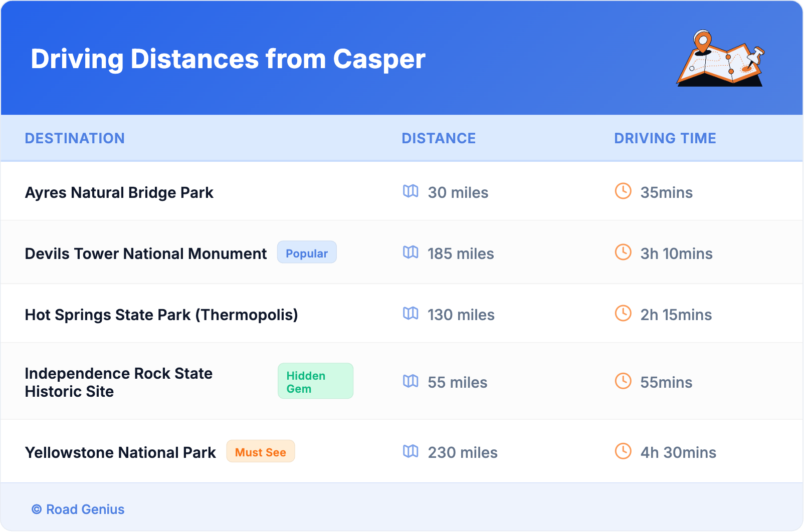Select Yellowstone National Park destination name

[120, 453]
